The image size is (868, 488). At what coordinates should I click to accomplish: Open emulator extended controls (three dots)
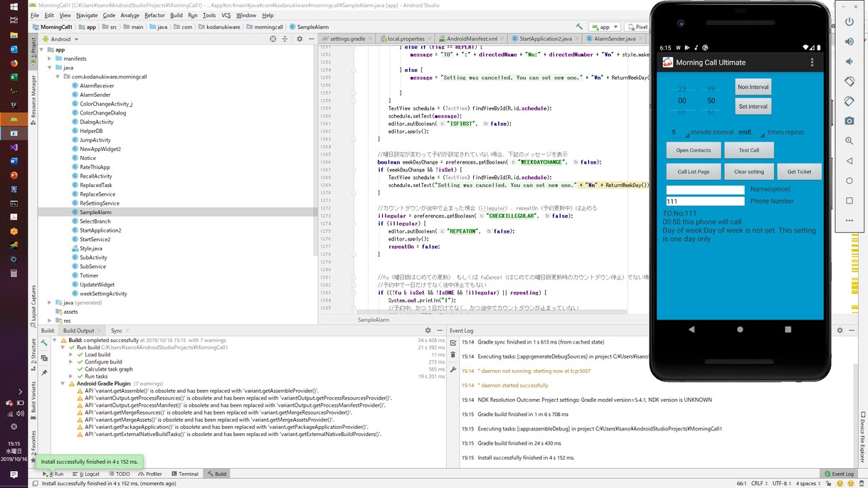tap(849, 221)
